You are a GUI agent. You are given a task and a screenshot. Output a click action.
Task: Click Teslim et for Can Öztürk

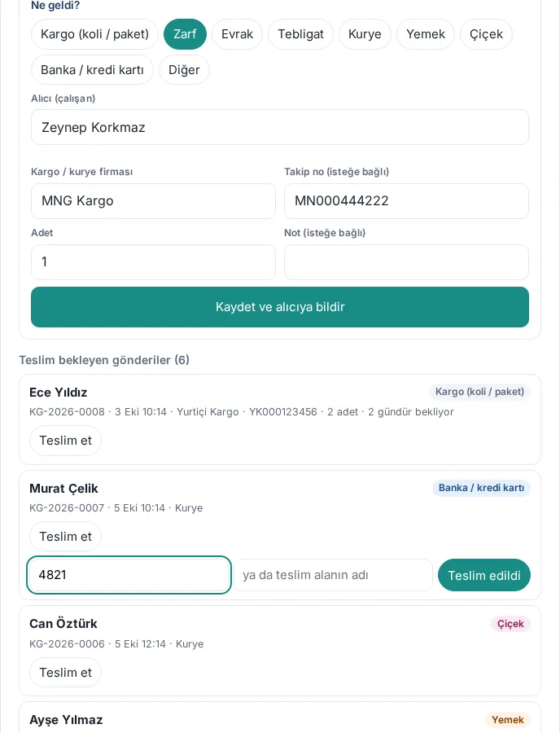[x=65, y=672]
